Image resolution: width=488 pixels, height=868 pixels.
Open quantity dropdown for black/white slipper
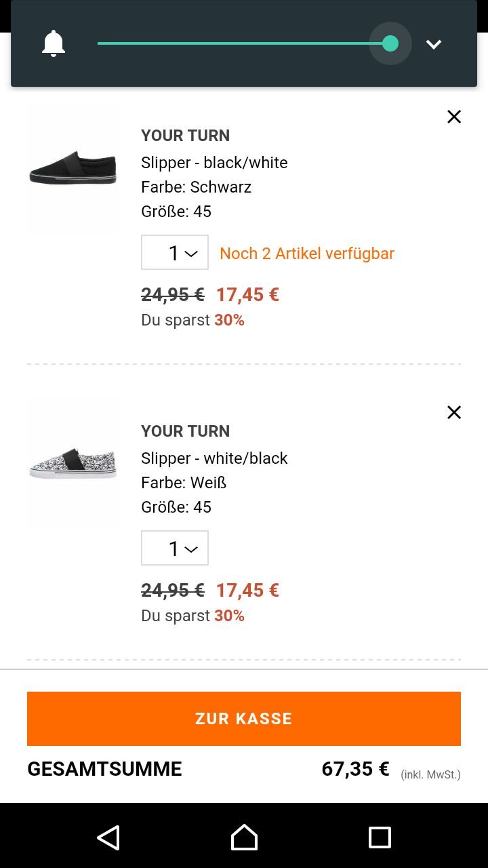pyautogui.click(x=175, y=253)
